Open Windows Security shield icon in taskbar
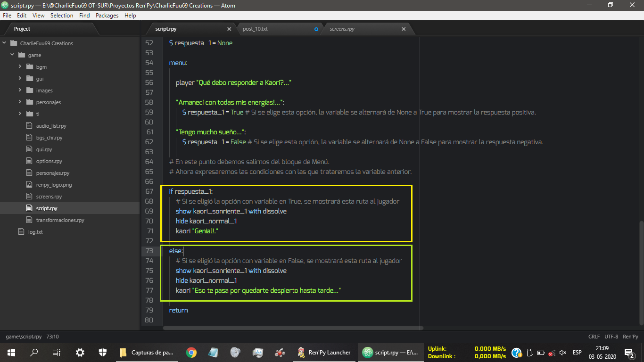This screenshot has height=362, width=644. point(103,352)
